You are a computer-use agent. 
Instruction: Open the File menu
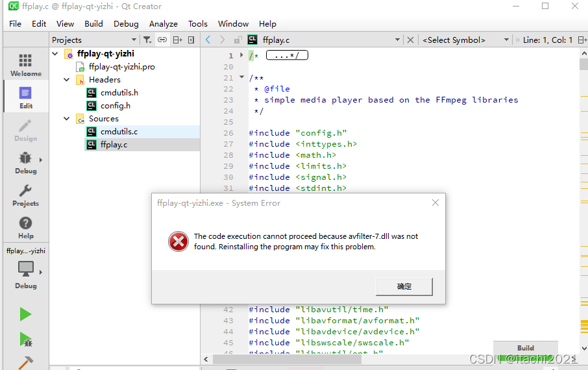(15, 23)
